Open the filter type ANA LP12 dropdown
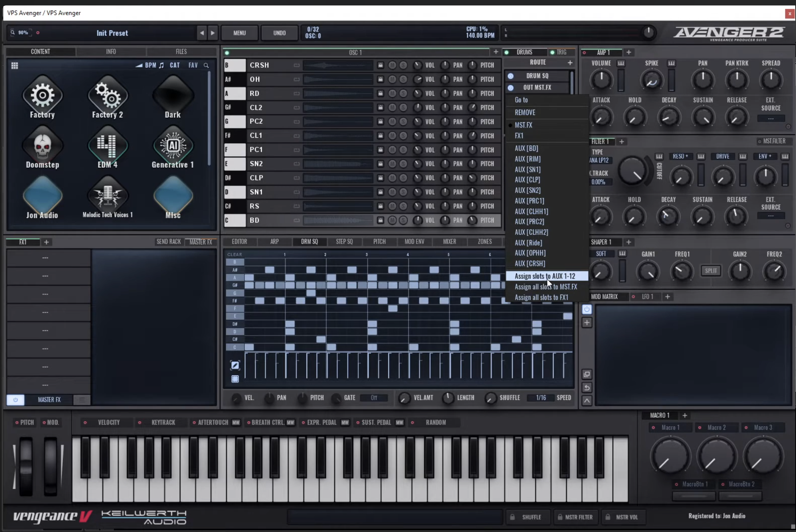Screen dimensions: 796x532 pyautogui.click(x=599, y=160)
